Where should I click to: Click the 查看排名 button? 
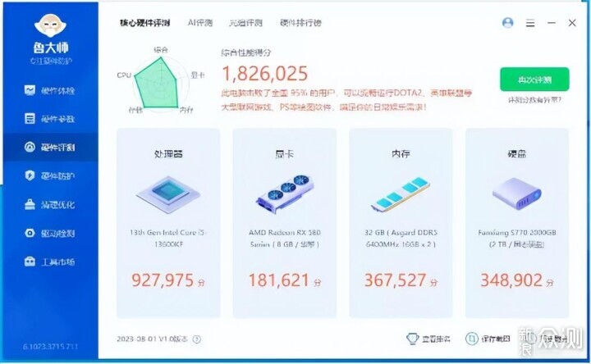pyautogui.click(x=428, y=339)
